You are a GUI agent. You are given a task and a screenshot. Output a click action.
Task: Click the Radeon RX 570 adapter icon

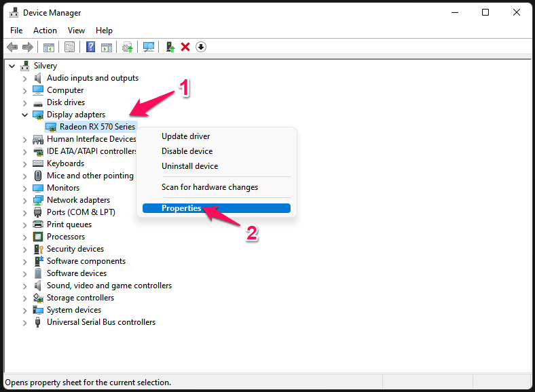(51, 127)
